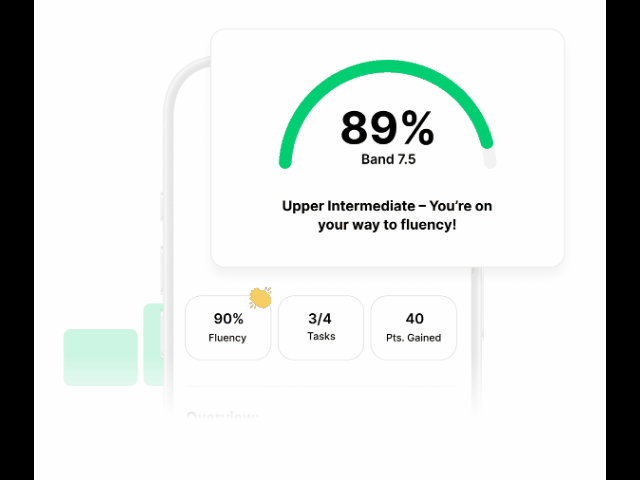
Task: Click the Tasks label text
Action: tap(321, 337)
